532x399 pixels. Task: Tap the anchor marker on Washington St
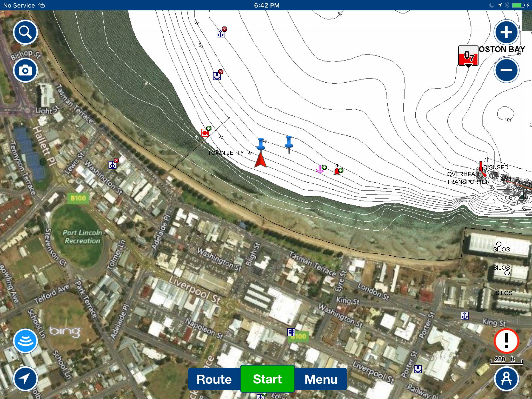(112, 165)
